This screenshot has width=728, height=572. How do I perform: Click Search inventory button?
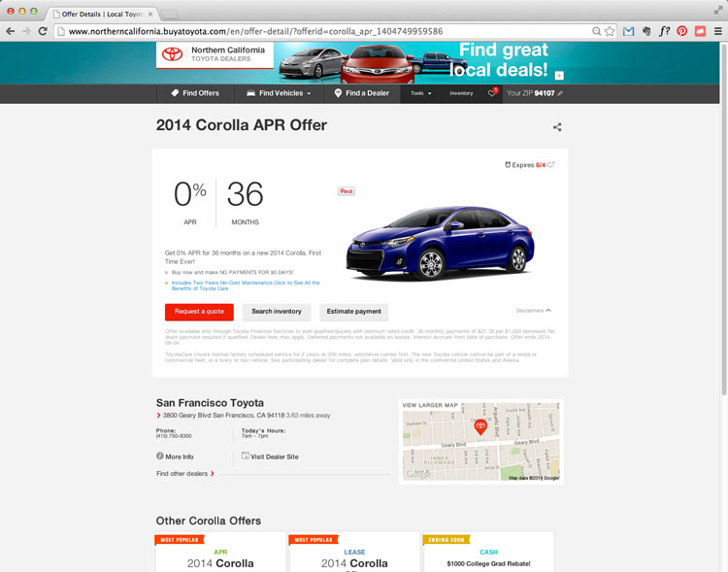click(277, 312)
